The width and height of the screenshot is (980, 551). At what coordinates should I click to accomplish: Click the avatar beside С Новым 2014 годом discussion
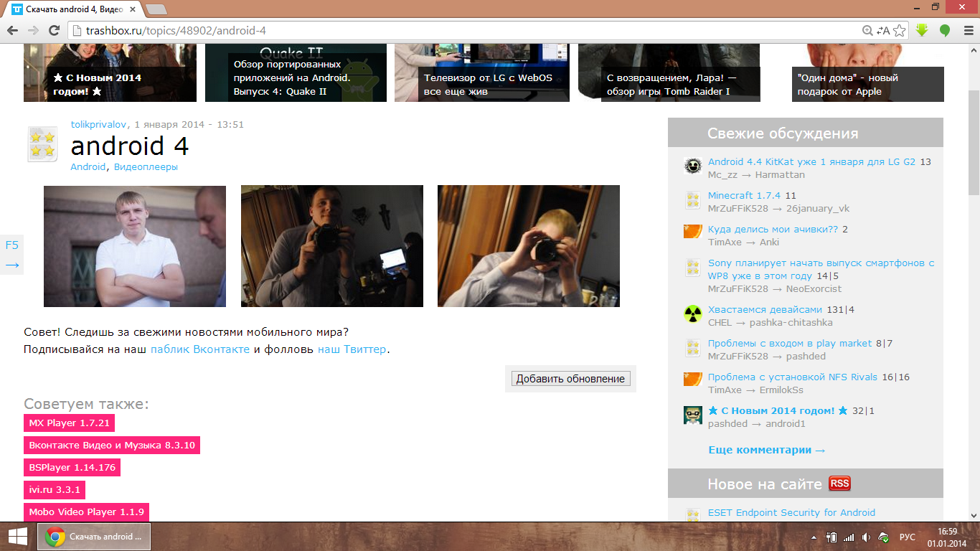pos(692,415)
